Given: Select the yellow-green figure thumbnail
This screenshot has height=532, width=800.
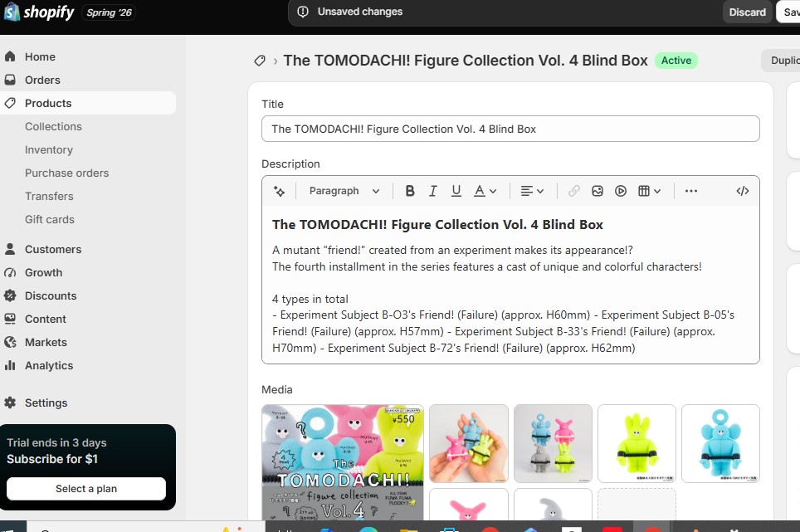Looking at the screenshot, I should coord(637,443).
